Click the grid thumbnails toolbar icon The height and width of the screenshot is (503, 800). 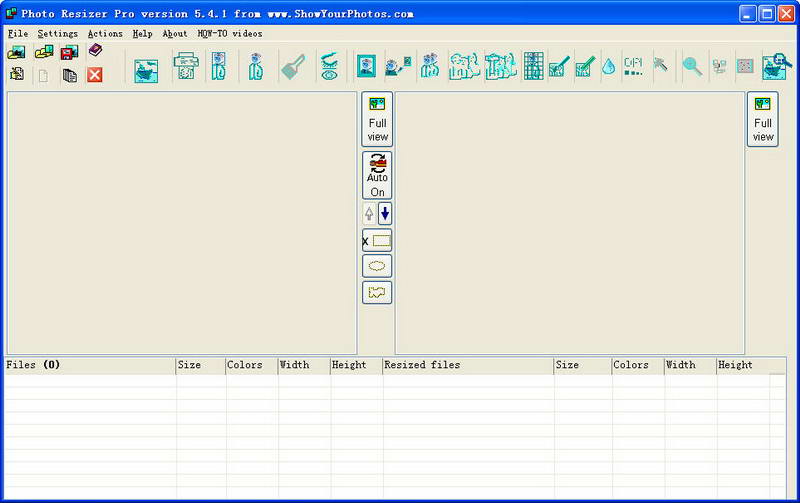pyautogui.click(x=534, y=67)
